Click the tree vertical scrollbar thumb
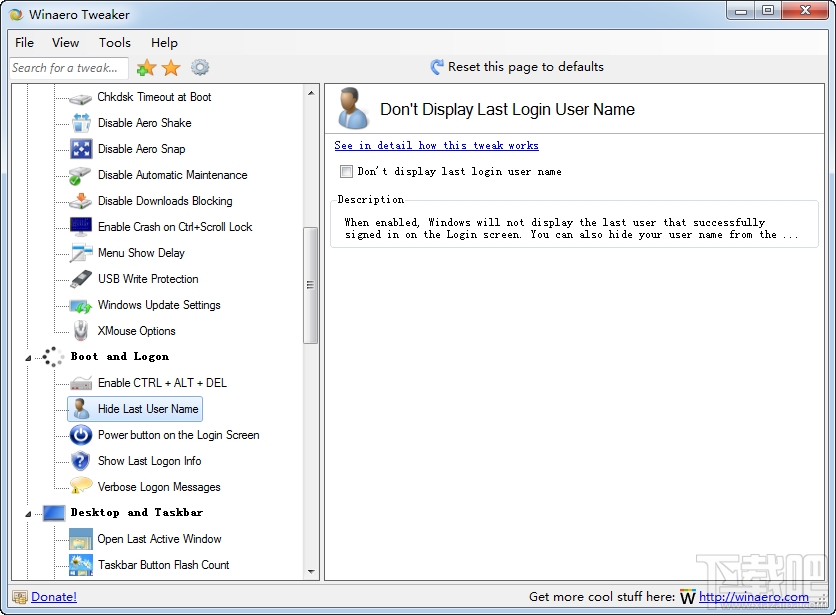 tap(310, 285)
